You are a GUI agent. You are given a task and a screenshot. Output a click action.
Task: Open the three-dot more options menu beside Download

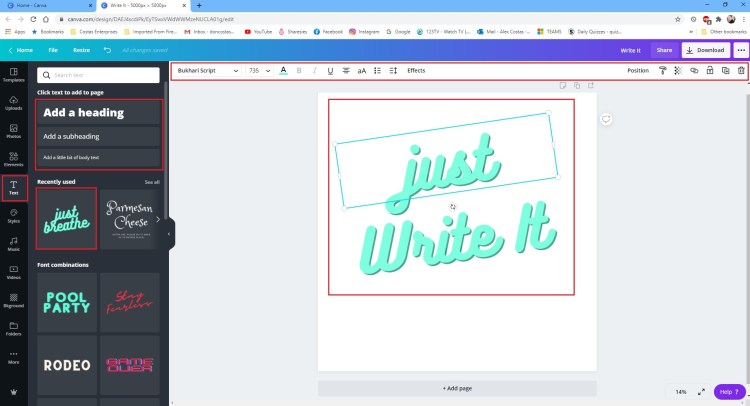[x=741, y=49]
